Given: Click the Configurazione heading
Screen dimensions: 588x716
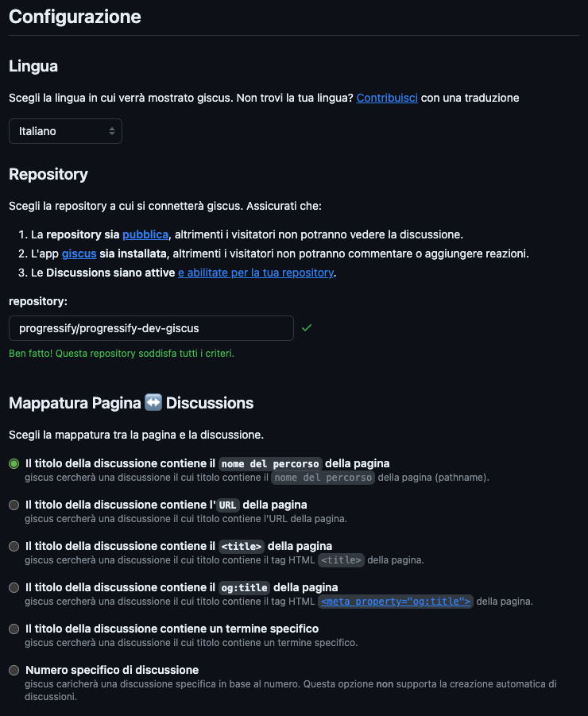Looking at the screenshot, I should click(x=75, y=17).
